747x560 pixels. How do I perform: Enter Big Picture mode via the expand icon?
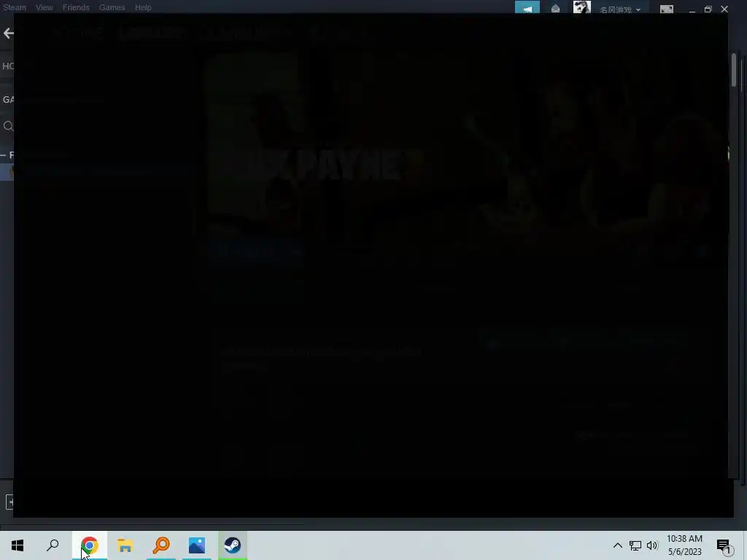tap(667, 9)
